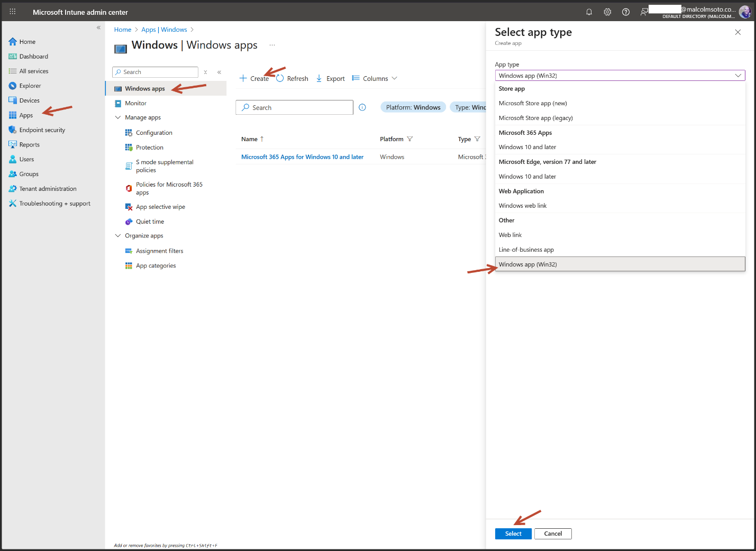756x551 pixels.
Task: Open Microsoft 365 Apps for Windows link
Action: tap(302, 157)
